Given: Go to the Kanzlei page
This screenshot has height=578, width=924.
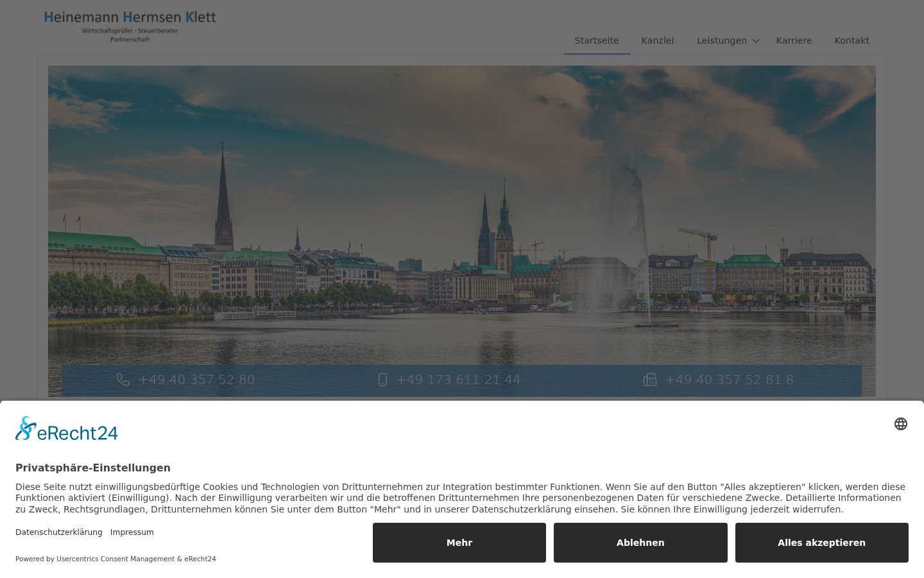Looking at the screenshot, I should point(658,40).
